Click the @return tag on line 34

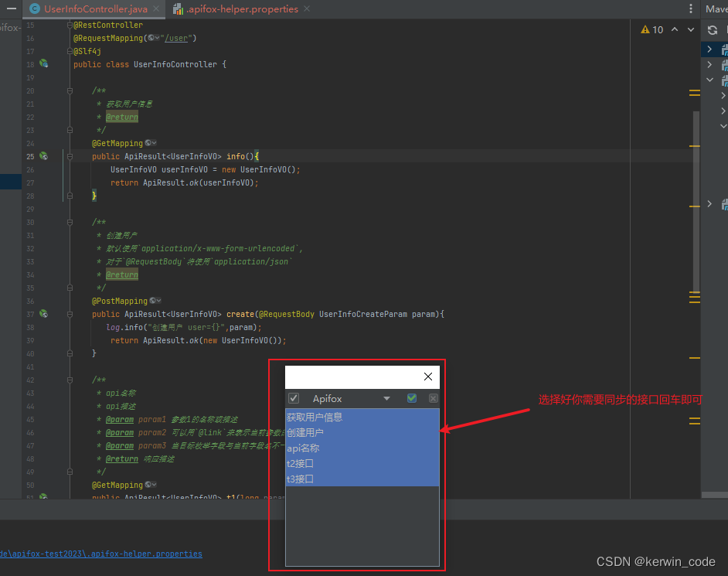point(121,275)
